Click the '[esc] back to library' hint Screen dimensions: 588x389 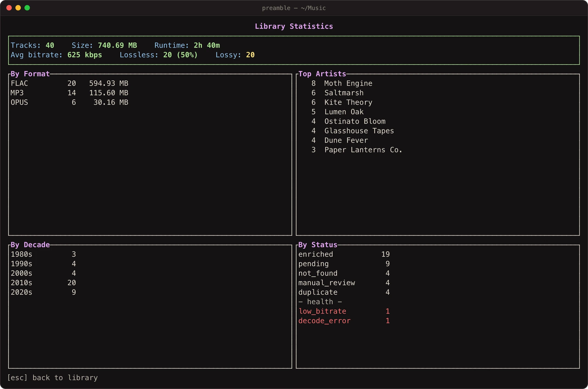53,378
